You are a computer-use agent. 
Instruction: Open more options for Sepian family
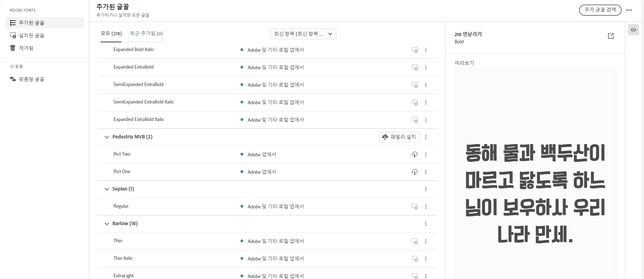(426, 189)
